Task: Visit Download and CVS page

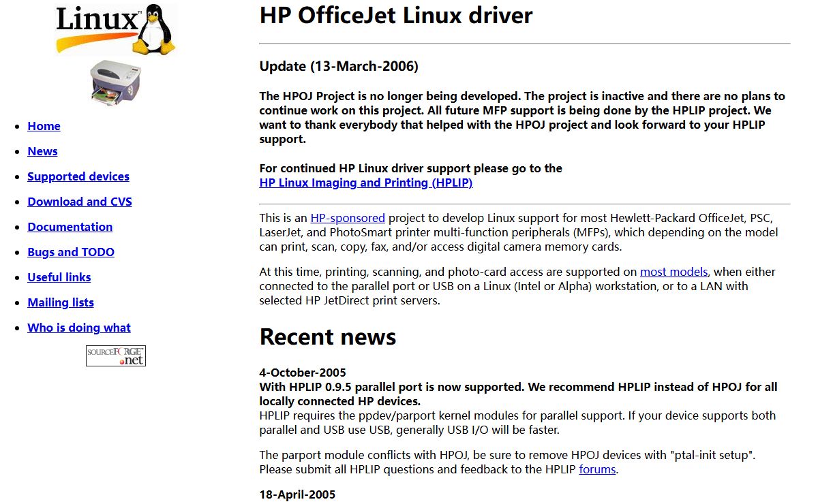Action: (80, 202)
